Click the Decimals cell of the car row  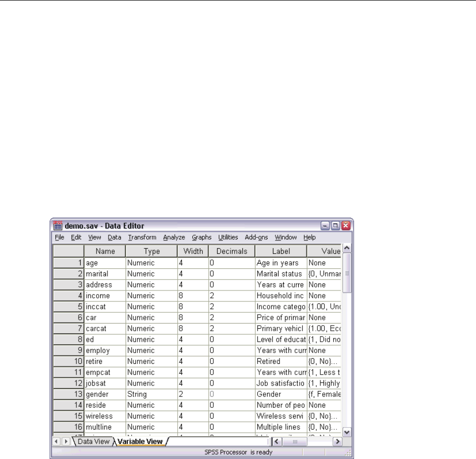pyautogui.click(x=232, y=317)
